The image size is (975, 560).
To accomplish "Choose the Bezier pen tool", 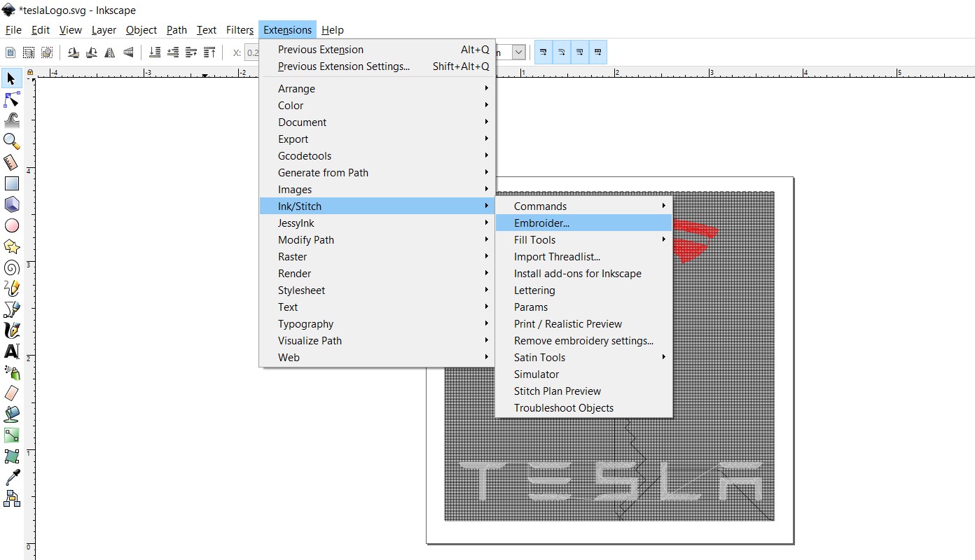I will 11,309.
